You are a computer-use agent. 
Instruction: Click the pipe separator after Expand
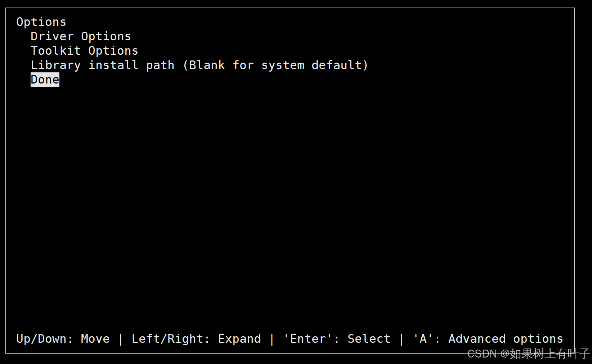(272, 339)
